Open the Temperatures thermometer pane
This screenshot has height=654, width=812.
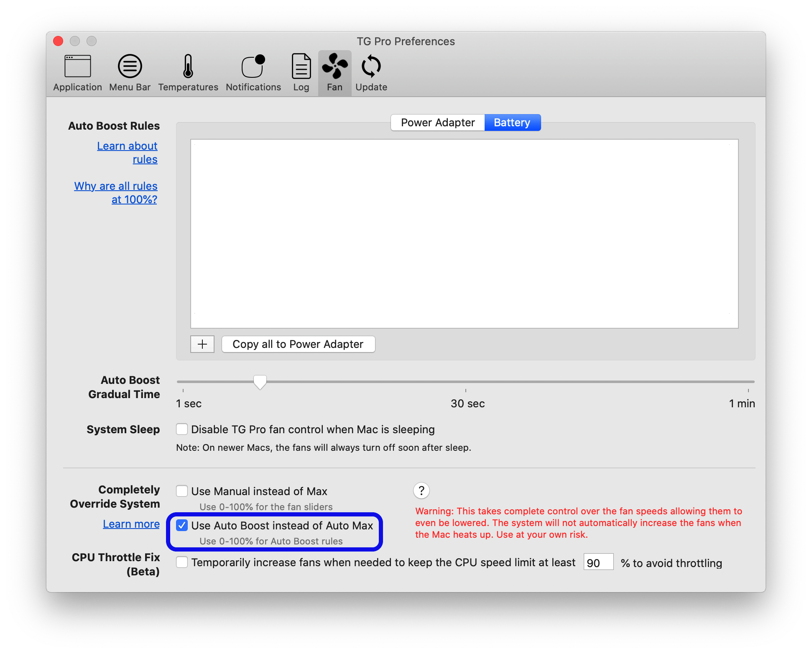(x=188, y=73)
